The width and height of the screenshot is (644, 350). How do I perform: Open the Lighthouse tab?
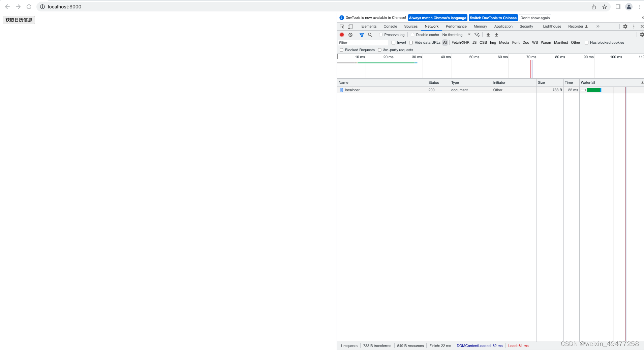coord(552,26)
